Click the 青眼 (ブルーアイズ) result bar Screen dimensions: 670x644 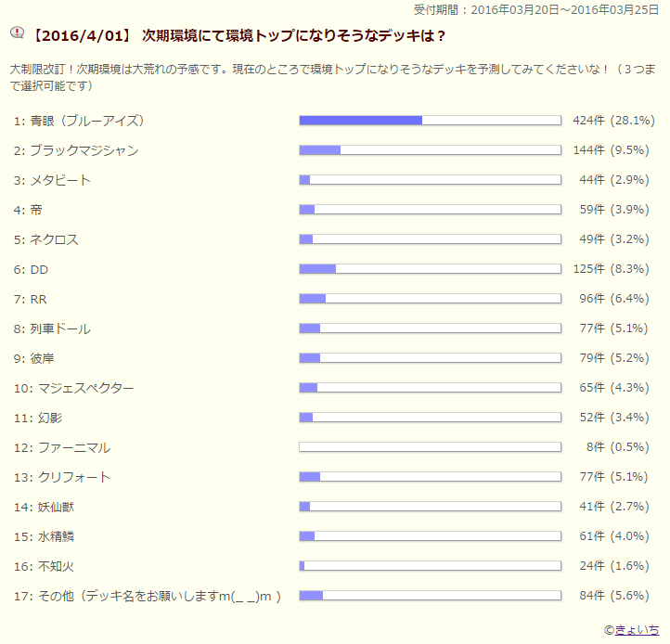(430, 121)
